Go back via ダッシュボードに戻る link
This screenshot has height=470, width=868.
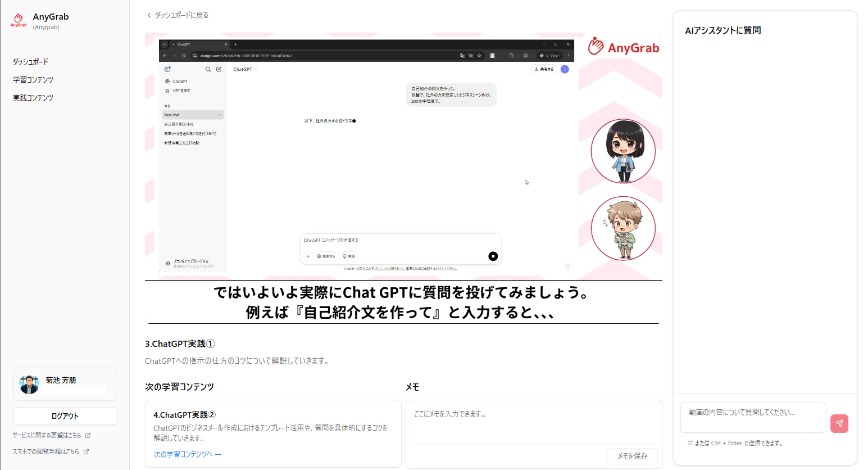point(178,15)
